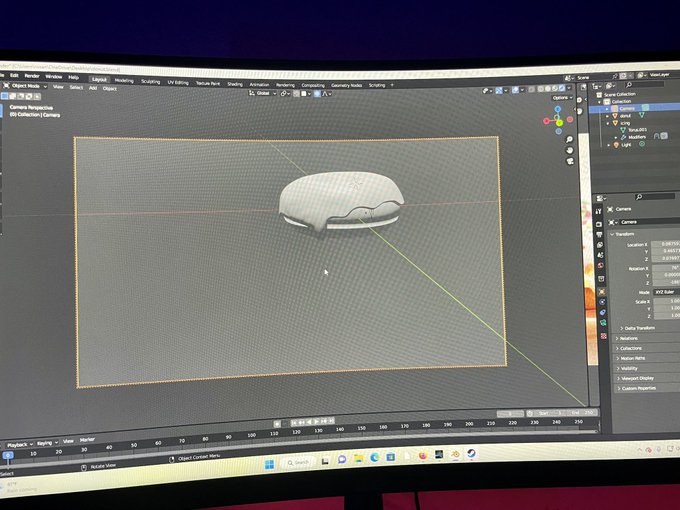Toggle auto keying record button in timeline
This screenshot has width=680, height=510.
point(277,424)
